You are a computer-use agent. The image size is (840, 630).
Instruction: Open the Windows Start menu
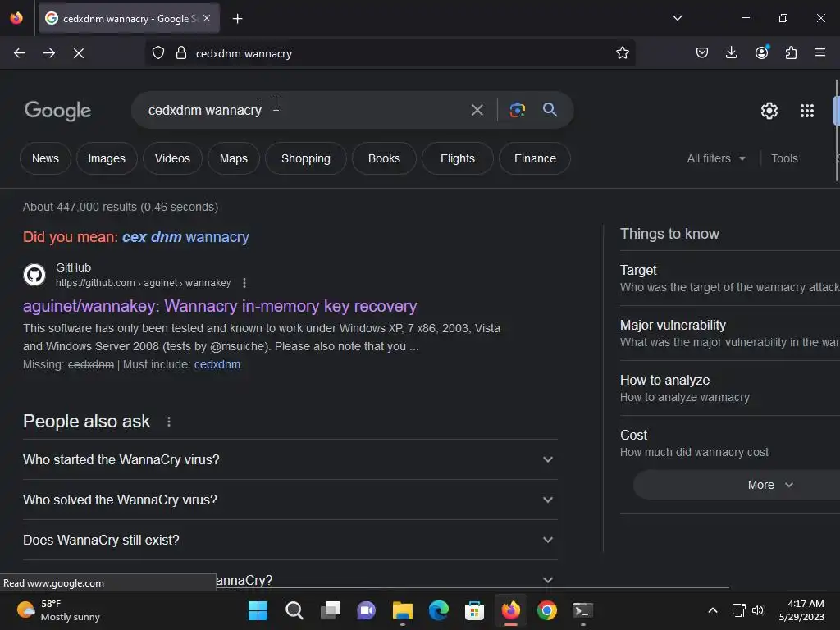258,610
